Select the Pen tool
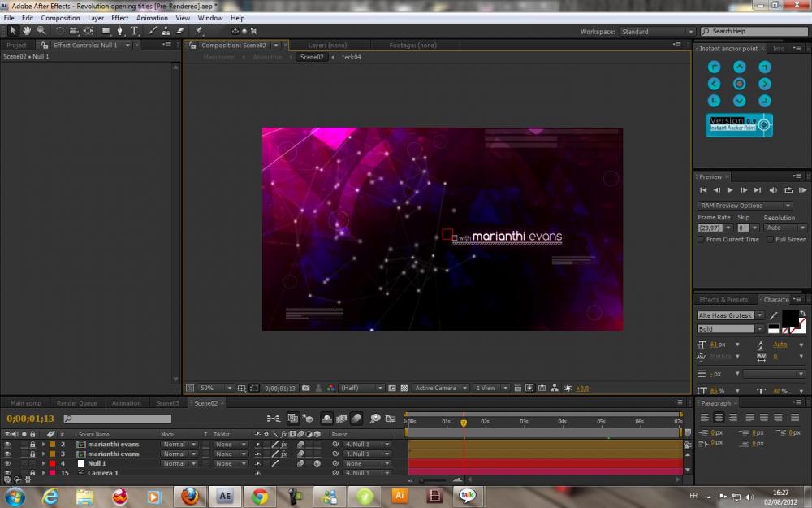This screenshot has width=812, height=508. [x=119, y=31]
